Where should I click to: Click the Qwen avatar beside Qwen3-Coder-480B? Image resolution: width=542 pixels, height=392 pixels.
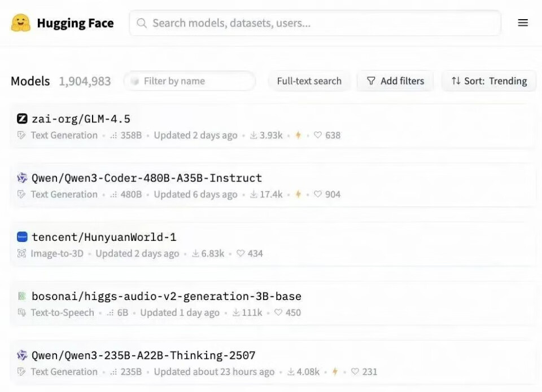click(22, 178)
